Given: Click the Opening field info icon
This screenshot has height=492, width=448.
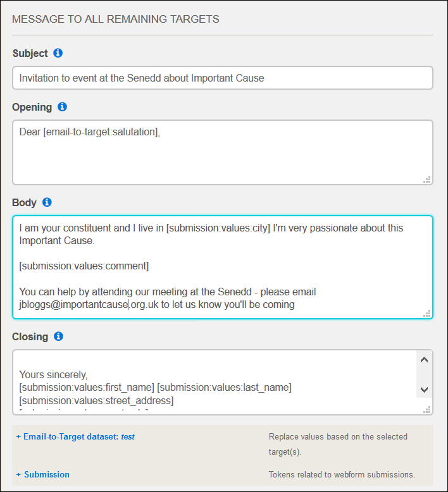Looking at the screenshot, I should point(62,107).
